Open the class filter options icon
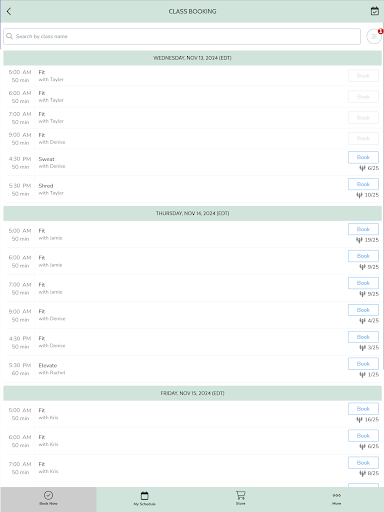Image resolution: width=384 pixels, height=512 pixels. point(374,36)
